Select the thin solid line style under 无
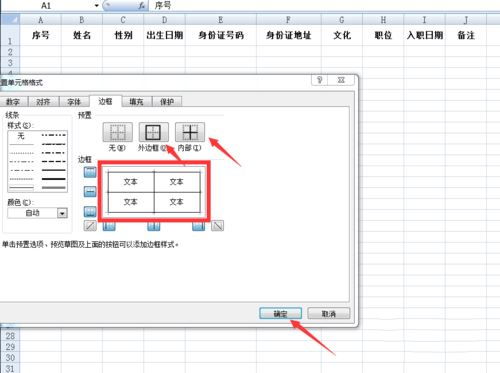The image size is (500, 373). click(21, 144)
